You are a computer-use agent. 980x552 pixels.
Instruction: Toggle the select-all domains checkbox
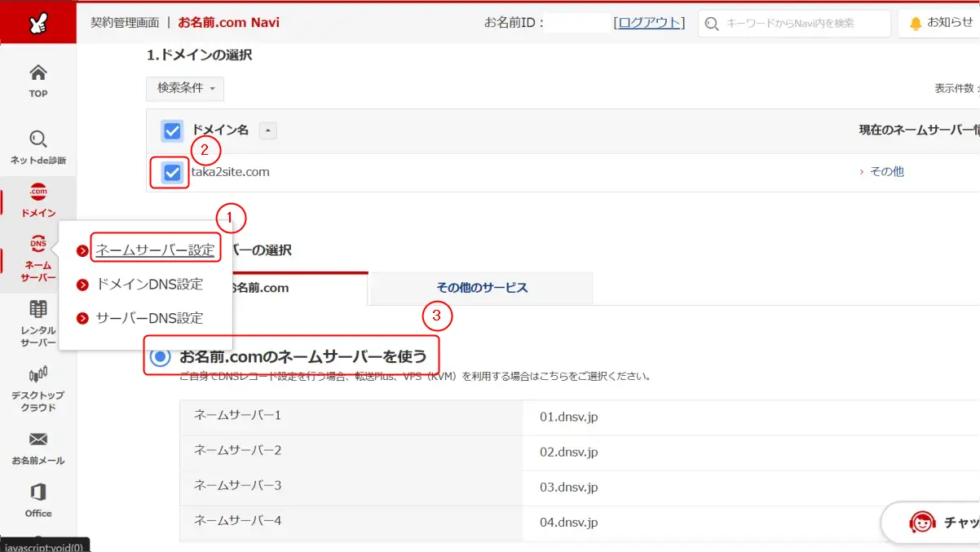tap(172, 130)
